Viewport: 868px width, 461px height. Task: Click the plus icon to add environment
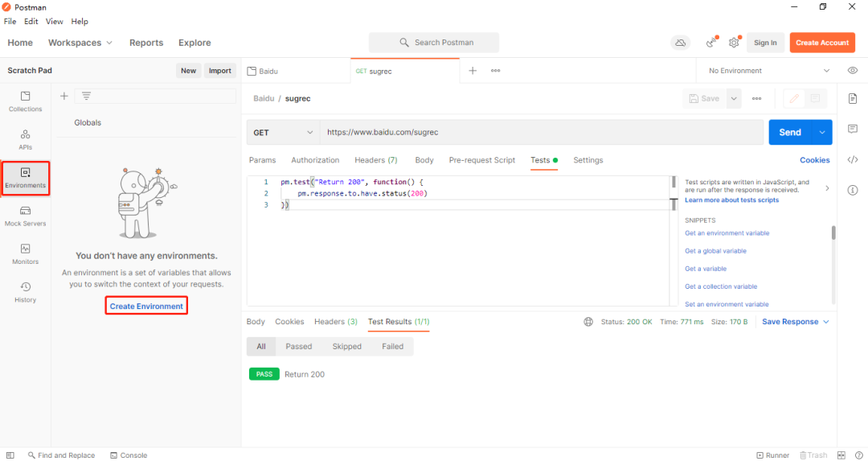point(64,96)
